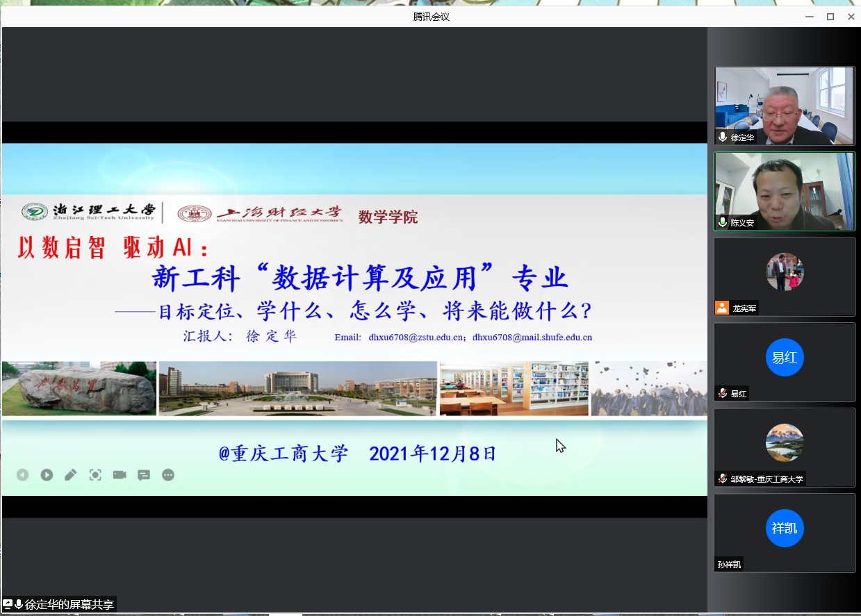
Task: Click the next slide play icon
Action: 47,475
